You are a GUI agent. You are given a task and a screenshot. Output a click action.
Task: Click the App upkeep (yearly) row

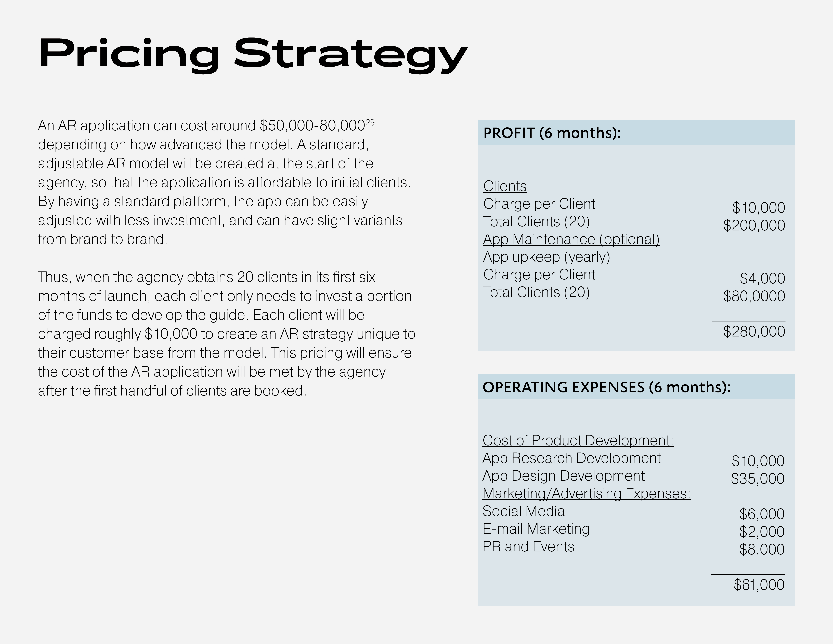[x=546, y=257]
